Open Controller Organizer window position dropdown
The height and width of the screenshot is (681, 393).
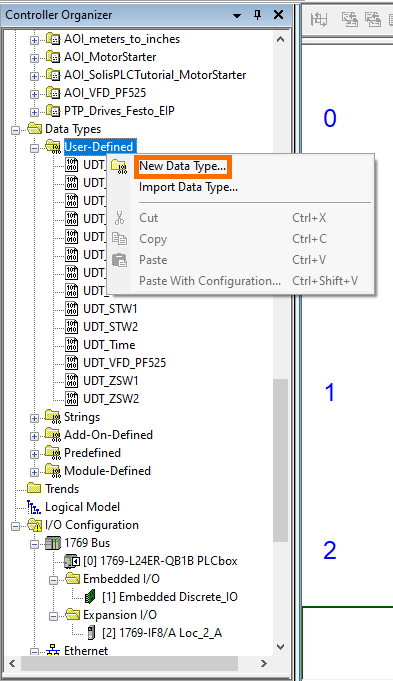click(x=237, y=16)
